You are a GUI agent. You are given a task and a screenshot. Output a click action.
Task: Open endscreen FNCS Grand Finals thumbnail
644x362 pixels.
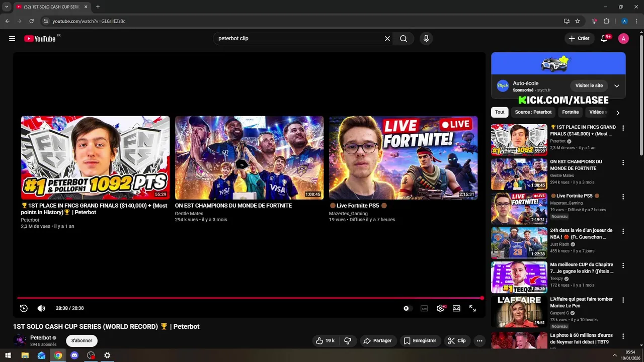(x=95, y=158)
